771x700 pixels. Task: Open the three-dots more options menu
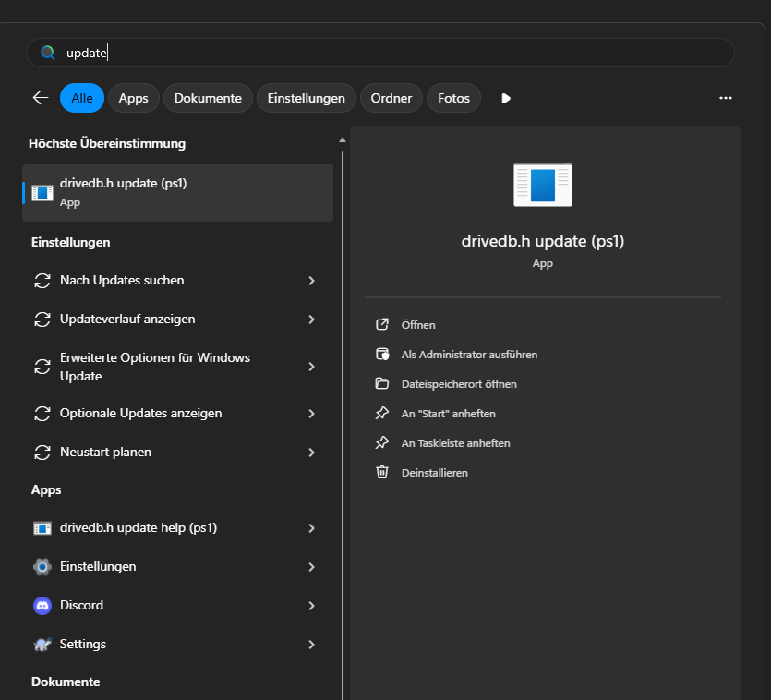[725, 98]
